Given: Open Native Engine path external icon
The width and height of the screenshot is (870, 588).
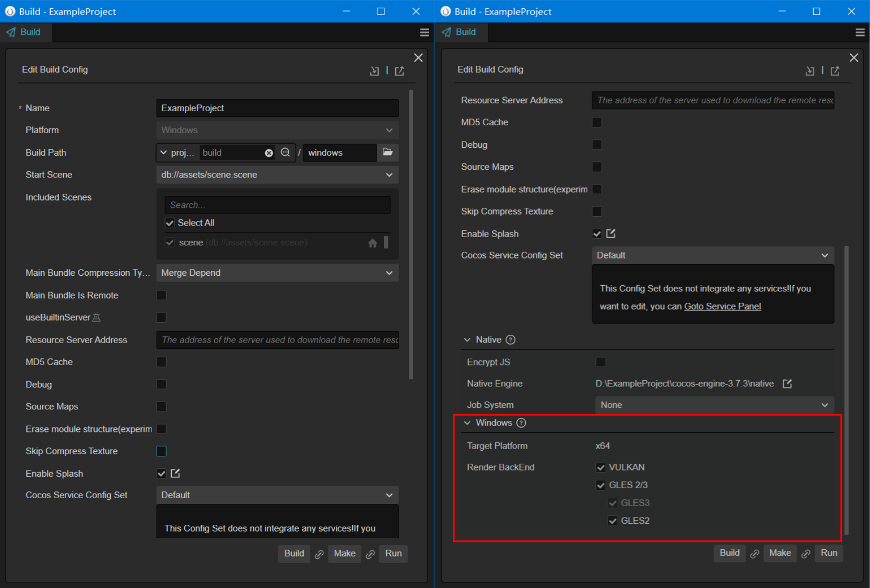Looking at the screenshot, I should (x=787, y=384).
